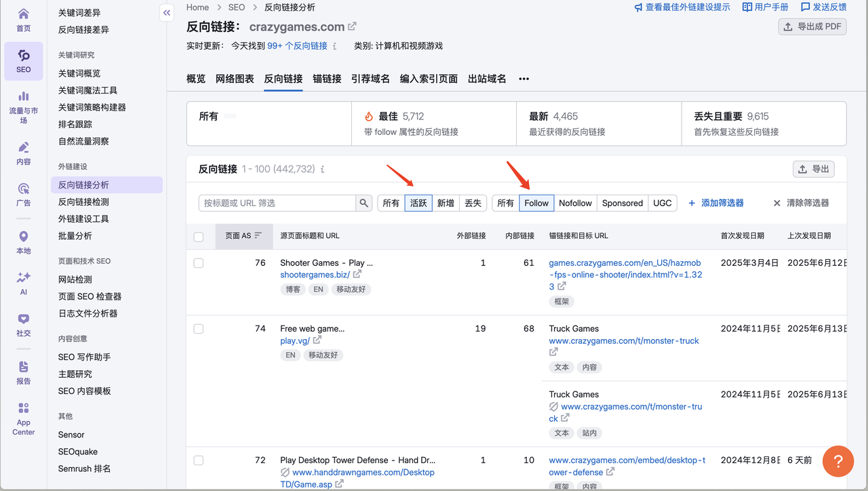The width and height of the screenshot is (868, 491).
Task: Open the 导出 export dropdown above table
Action: coord(813,169)
